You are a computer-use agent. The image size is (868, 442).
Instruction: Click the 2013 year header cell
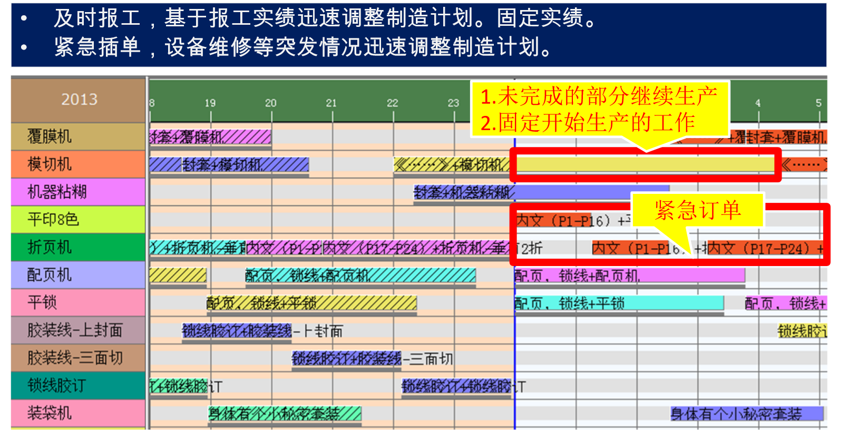click(x=79, y=100)
